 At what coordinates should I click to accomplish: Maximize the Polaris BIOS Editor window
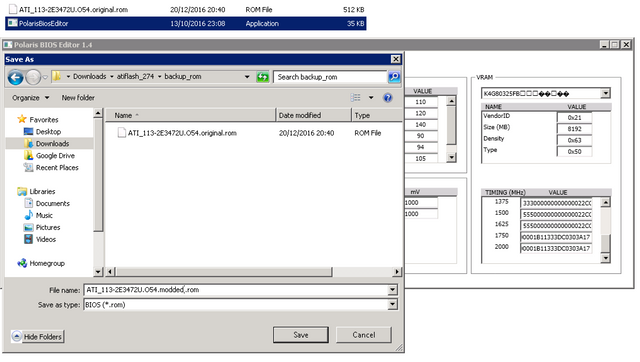[x=615, y=44]
